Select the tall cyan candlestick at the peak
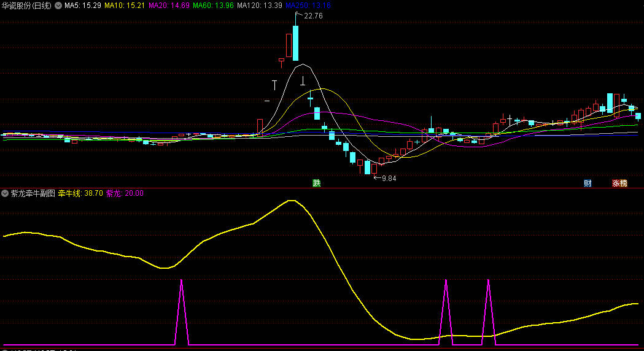 coord(296,42)
